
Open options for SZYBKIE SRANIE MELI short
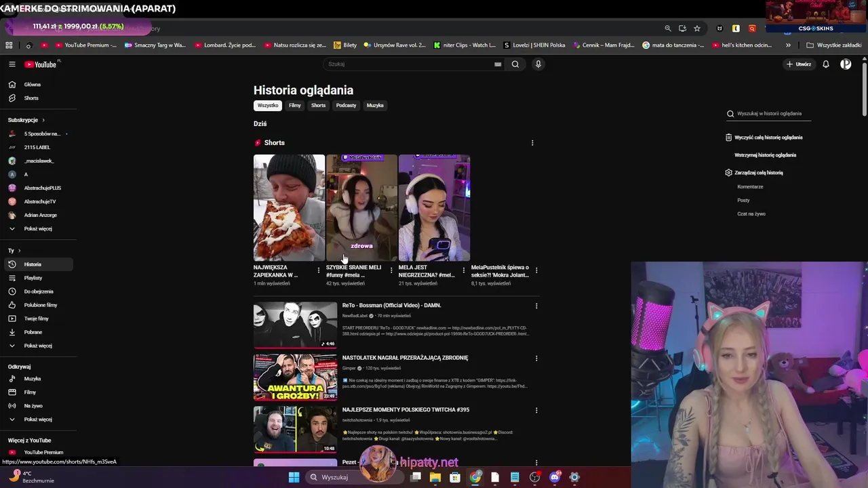coord(391,270)
